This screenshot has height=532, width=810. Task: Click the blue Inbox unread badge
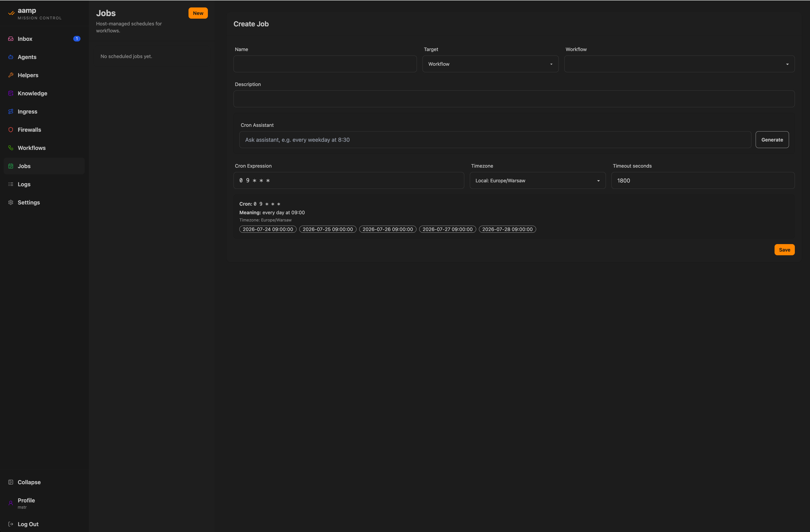pyautogui.click(x=77, y=39)
